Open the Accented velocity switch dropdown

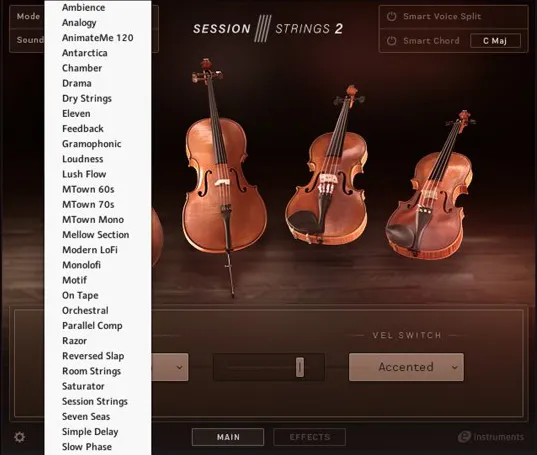(406, 367)
